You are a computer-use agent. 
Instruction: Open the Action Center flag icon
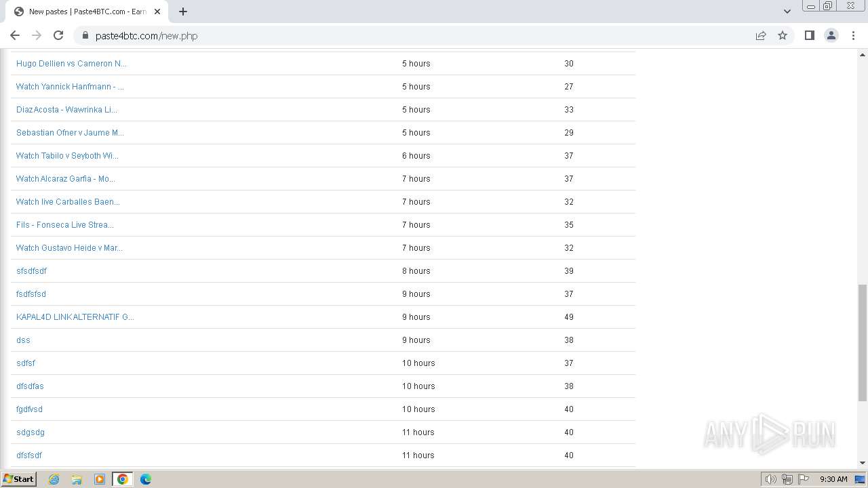click(804, 479)
